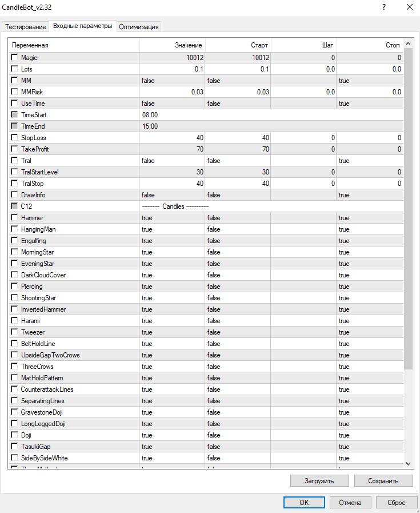This screenshot has height=513, width=420.
Task: Check the Doji pattern checkbox
Action: click(x=14, y=435)
